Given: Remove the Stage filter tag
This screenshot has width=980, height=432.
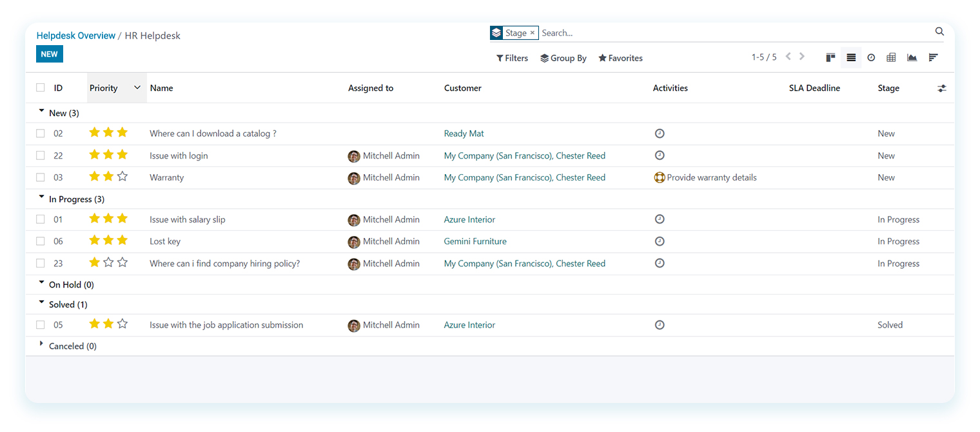Looking at the screenshot, I should [x=533, y=32].
